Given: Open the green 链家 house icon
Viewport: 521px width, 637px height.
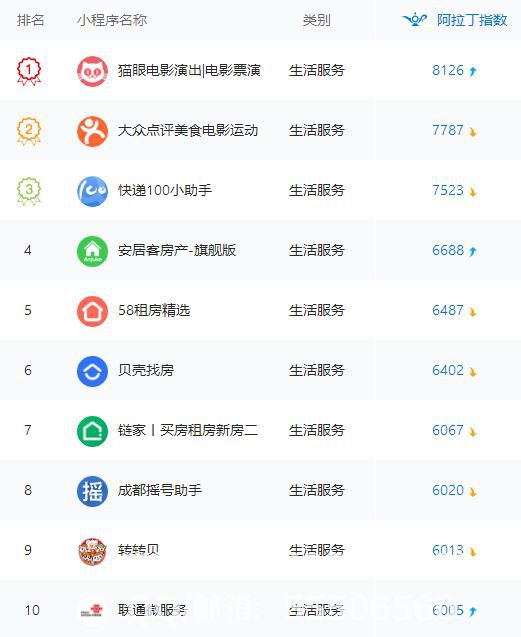Looking at the screenshot, I should pyautogui.click(x=92, y=431).
